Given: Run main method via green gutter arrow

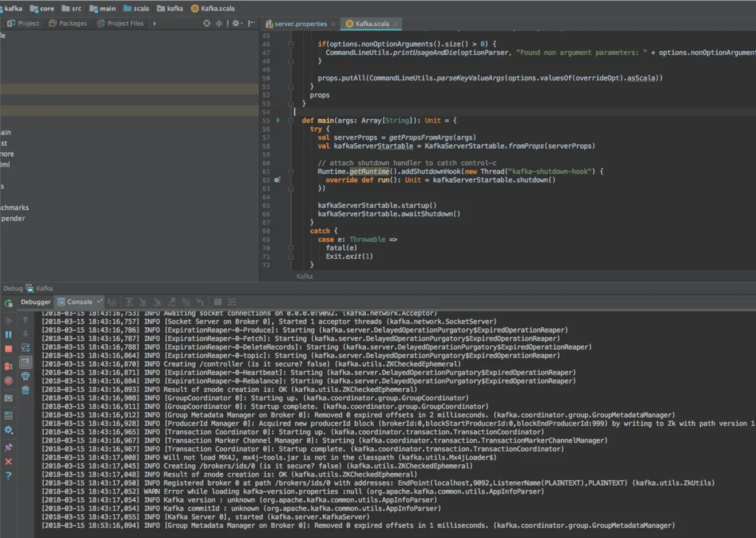Looking at the screenshot, I should [278, 121].
